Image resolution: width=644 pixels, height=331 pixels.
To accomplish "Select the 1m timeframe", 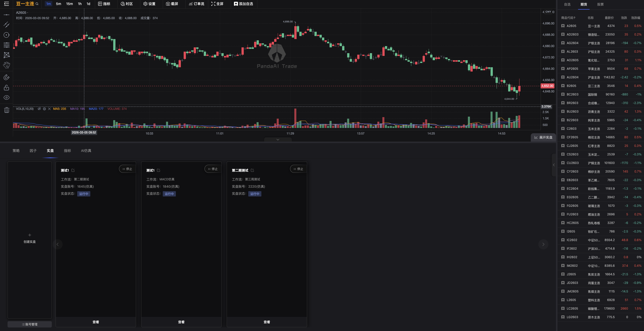I will pos(49,4).
